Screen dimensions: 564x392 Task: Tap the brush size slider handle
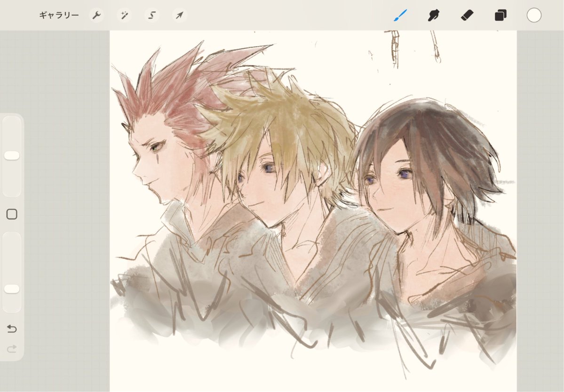12,155
